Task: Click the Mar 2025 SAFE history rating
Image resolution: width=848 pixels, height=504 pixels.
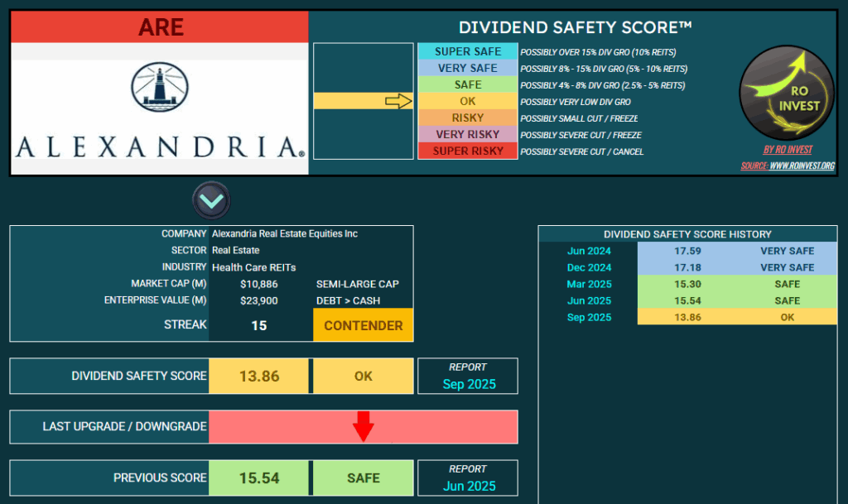Action: coord(787,284)
